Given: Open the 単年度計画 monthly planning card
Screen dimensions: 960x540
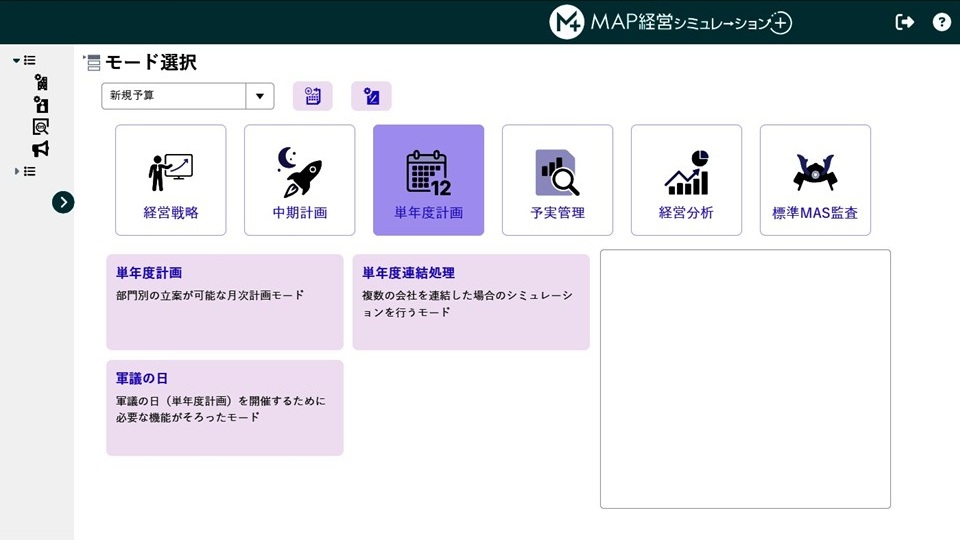Looking at the screenshot, I should click(x=225, y=301).
